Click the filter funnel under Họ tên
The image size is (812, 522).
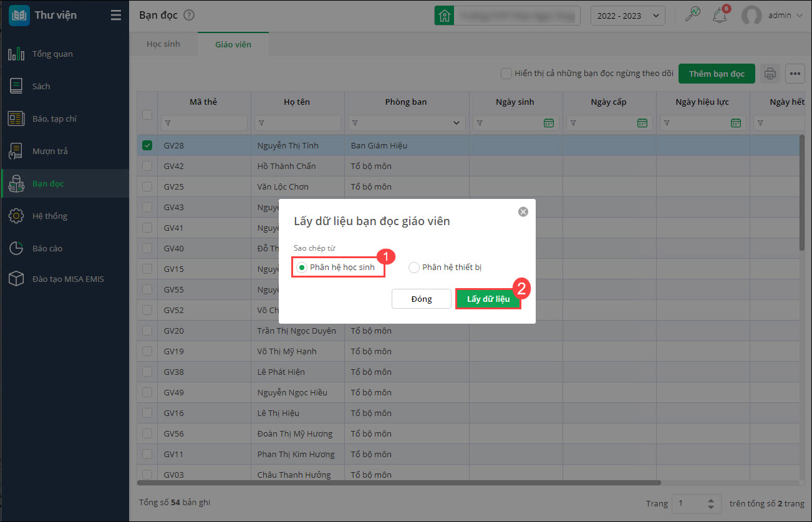(x=261, y=123)
